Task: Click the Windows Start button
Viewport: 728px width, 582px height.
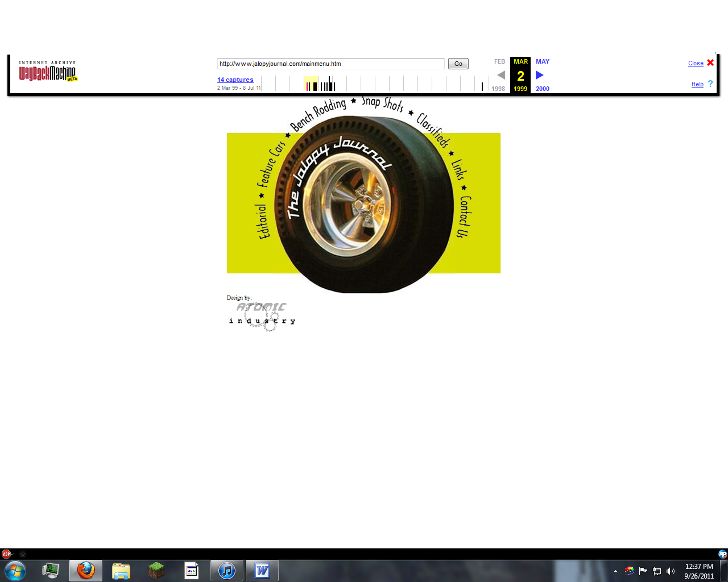Action: click(15, 571)
